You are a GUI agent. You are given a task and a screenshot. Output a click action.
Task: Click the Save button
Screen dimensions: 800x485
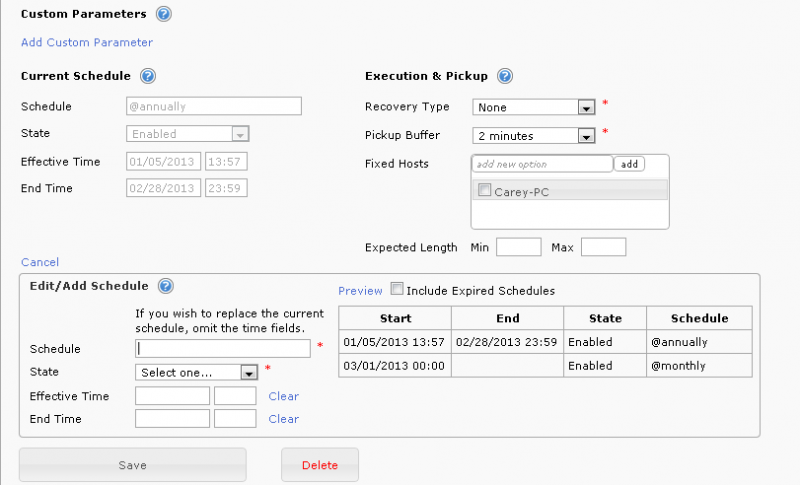tap(133, 465)
